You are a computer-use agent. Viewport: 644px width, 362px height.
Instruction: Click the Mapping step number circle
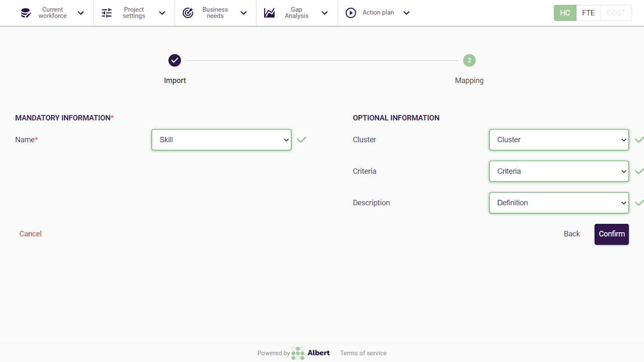469,60
